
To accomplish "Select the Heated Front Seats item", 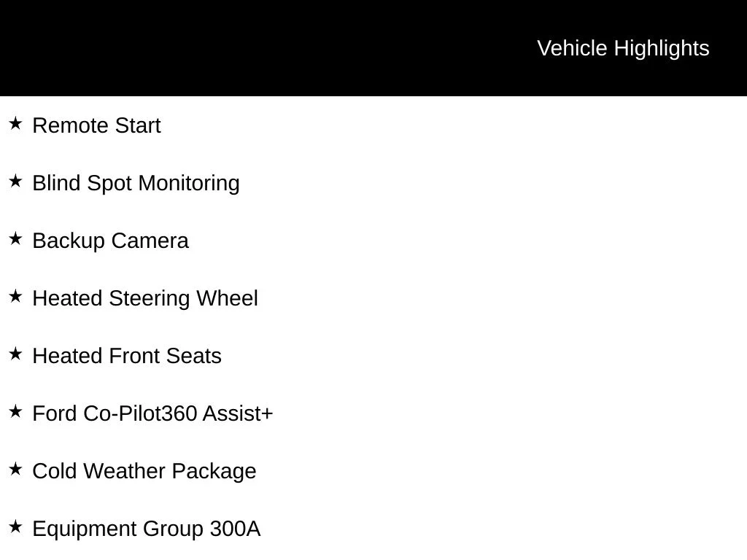I will [x=127, y=356].
